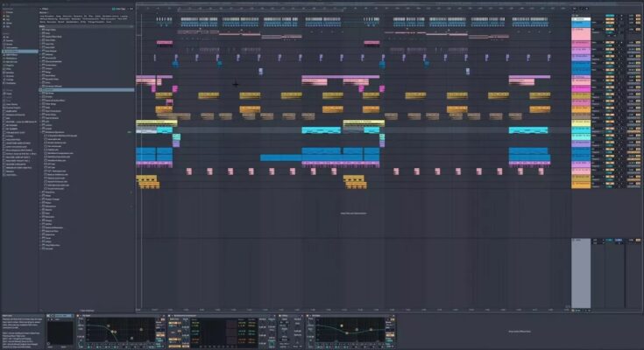The image size is (644, 350).
Task: Select the white top track header name
Action: [580, 17]
